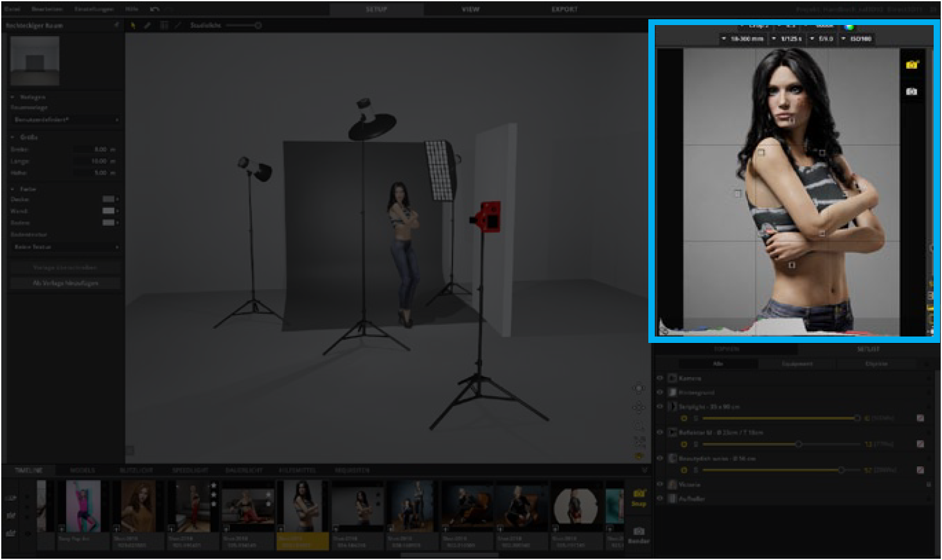
Task: Click the Reflektor power slider handle
Action: [x=798, y=444]
